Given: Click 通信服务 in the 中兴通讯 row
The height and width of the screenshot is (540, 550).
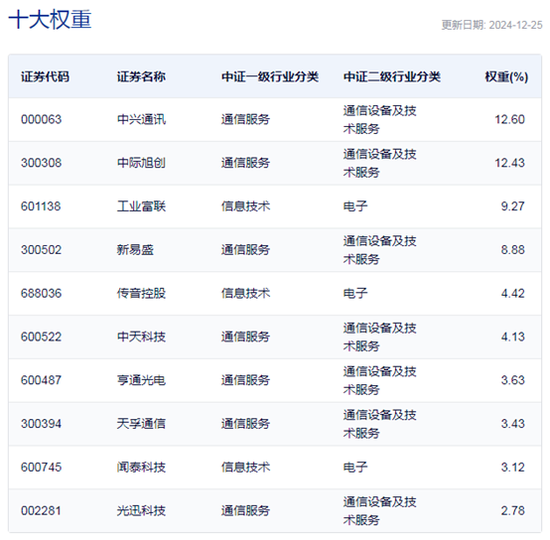Looking at the screenshot, I should [x=246, y=119].
